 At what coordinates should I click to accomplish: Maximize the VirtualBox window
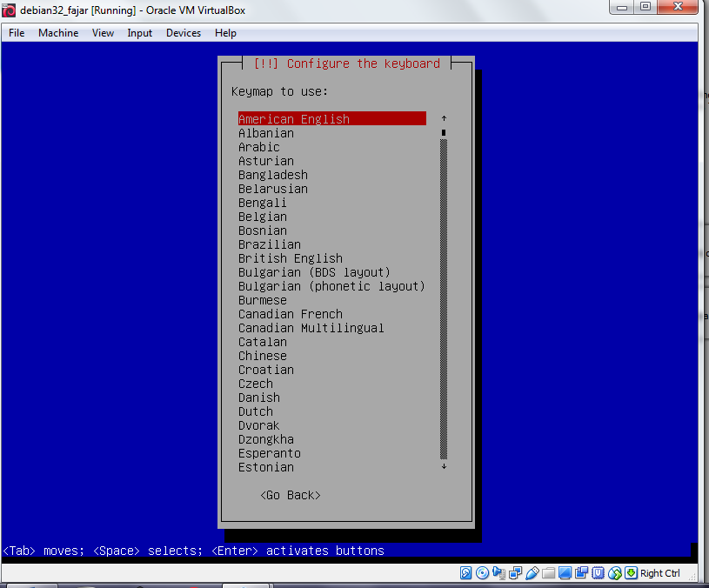point(645,7)
